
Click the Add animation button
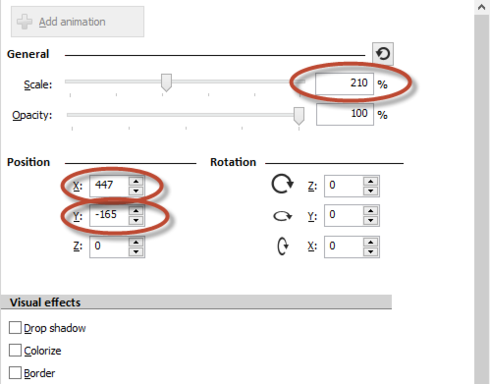point(77,22)
